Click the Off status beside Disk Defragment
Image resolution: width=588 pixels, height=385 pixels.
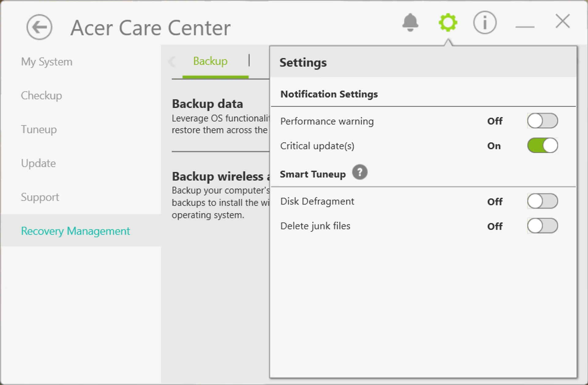click(495, 202)
